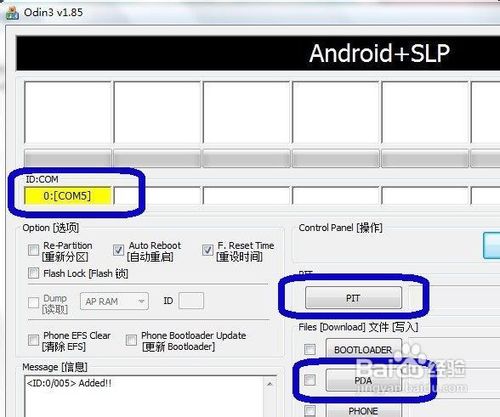
Task: Click the first empty progress slot box
Action: (68, 112)
